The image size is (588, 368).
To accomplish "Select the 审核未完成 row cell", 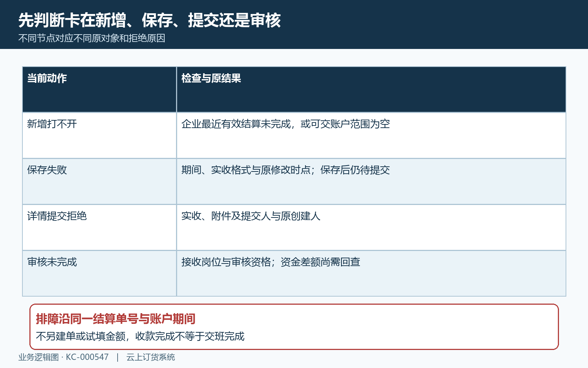I will 100,273.
